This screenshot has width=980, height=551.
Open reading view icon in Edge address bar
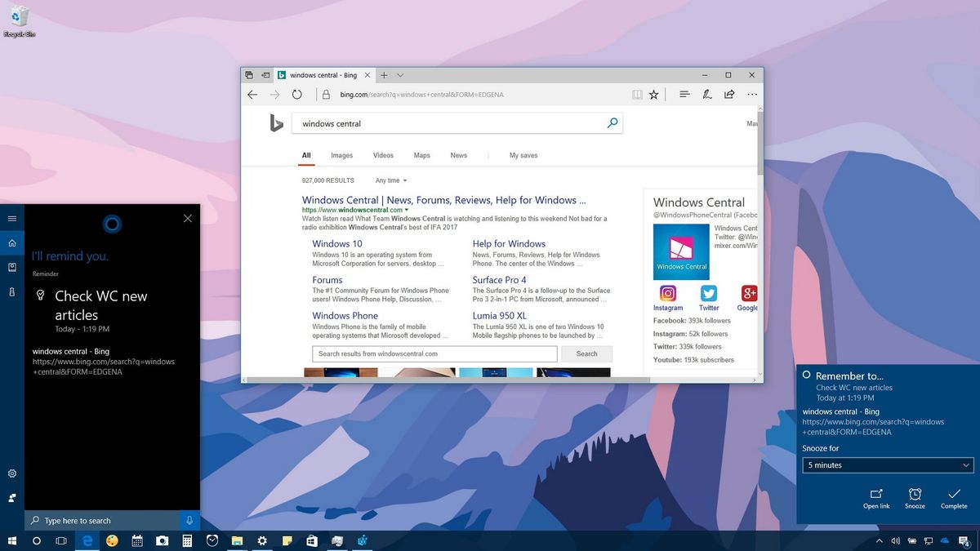pyautogui.click(x=637, y=95)
